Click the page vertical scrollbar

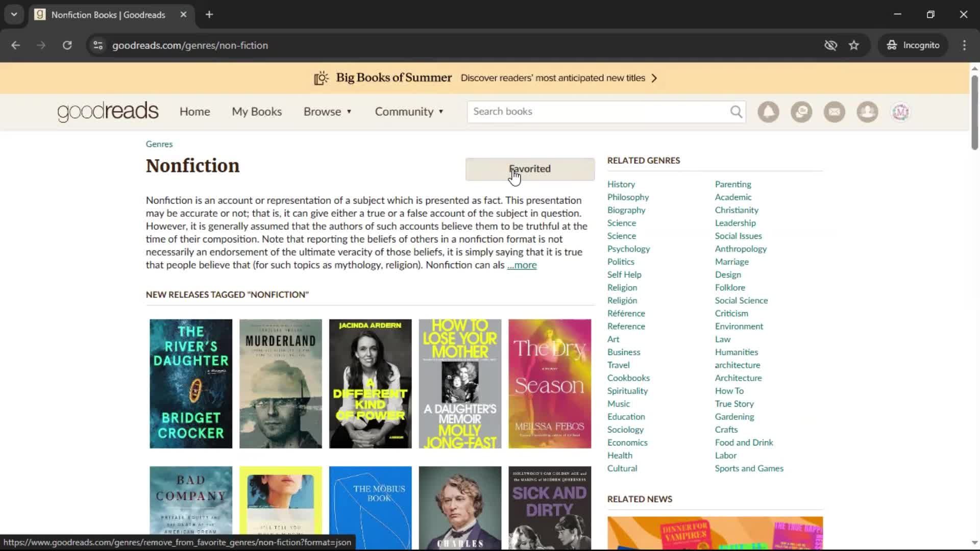(x=974, y=112)
